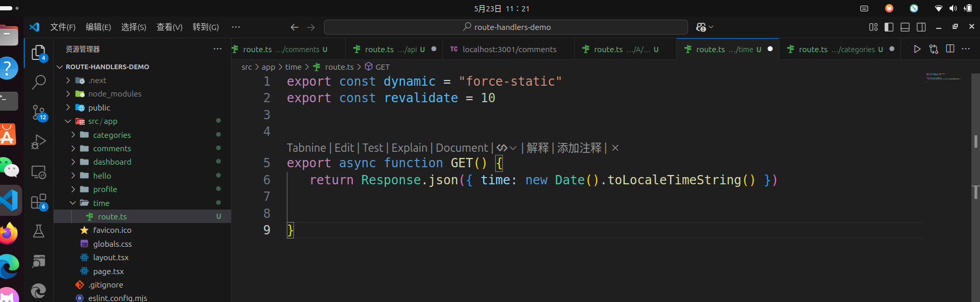980x302 pixels.
Task: Open the Copilot chat dropdown arrow
Action: click(x=711, y=27)
